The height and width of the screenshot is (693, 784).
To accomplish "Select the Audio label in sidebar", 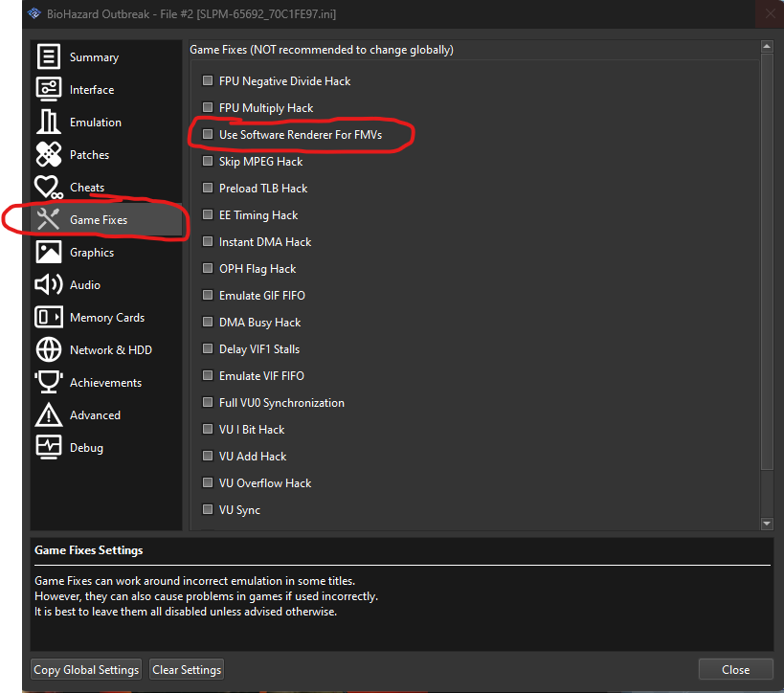I will coord(85,284).
